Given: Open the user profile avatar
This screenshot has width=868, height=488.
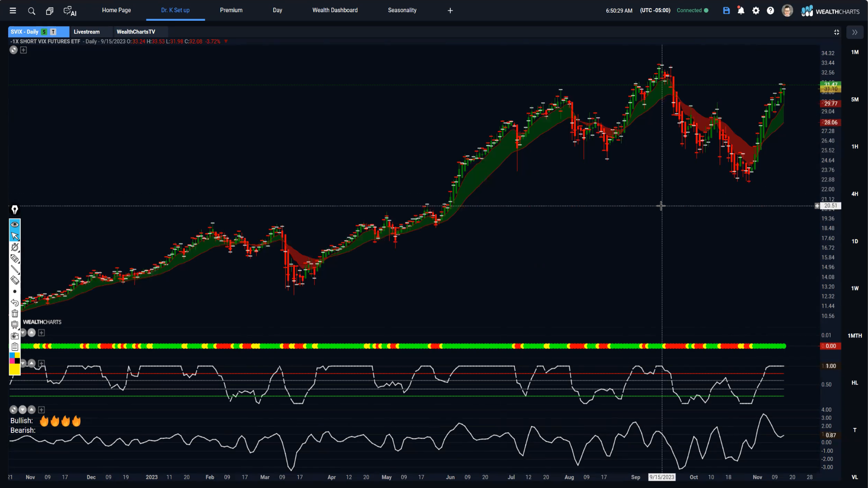Looking at the screenshot, I should [x=787, y=10].
